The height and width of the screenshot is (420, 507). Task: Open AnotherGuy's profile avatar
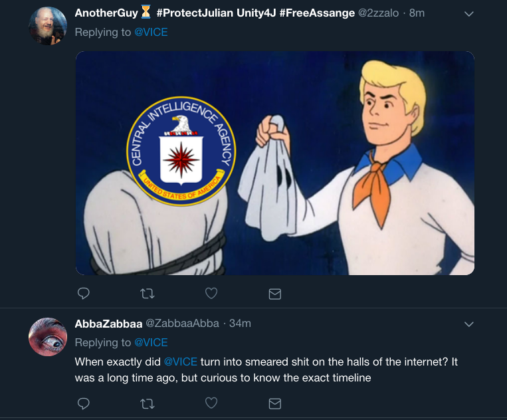[x=48, y=27]
